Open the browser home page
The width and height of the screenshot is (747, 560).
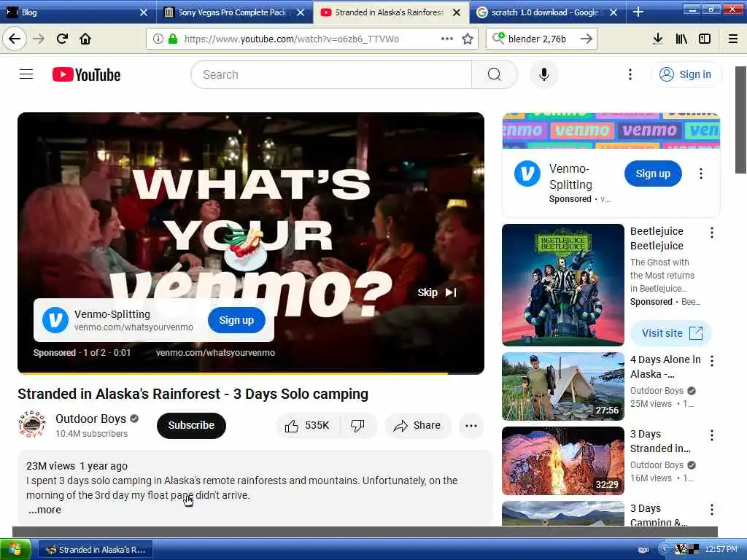click(x=85, y=39)
